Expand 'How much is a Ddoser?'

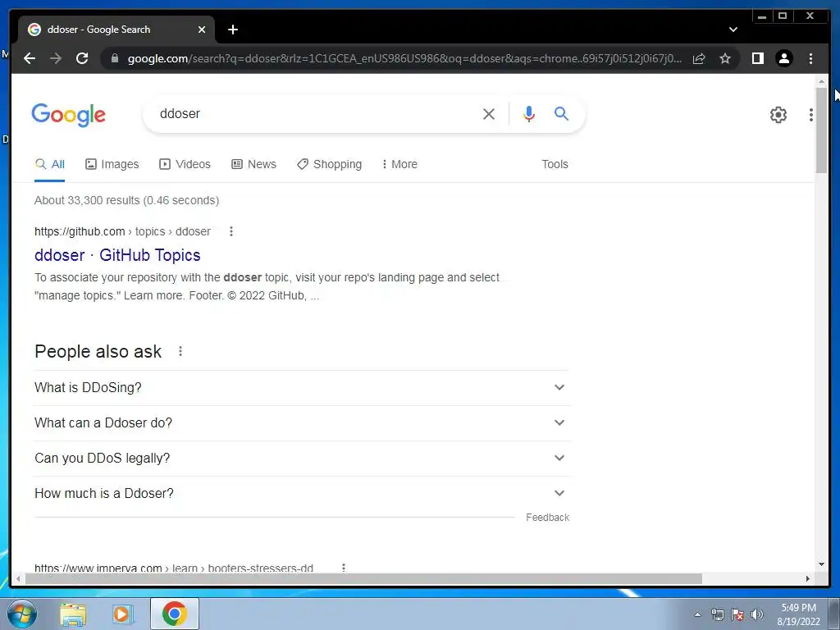tap(302, 493)
